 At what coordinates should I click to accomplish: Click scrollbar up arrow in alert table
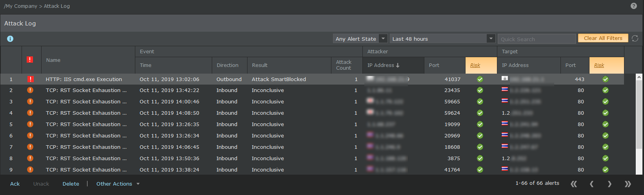[x=639, y=78]
